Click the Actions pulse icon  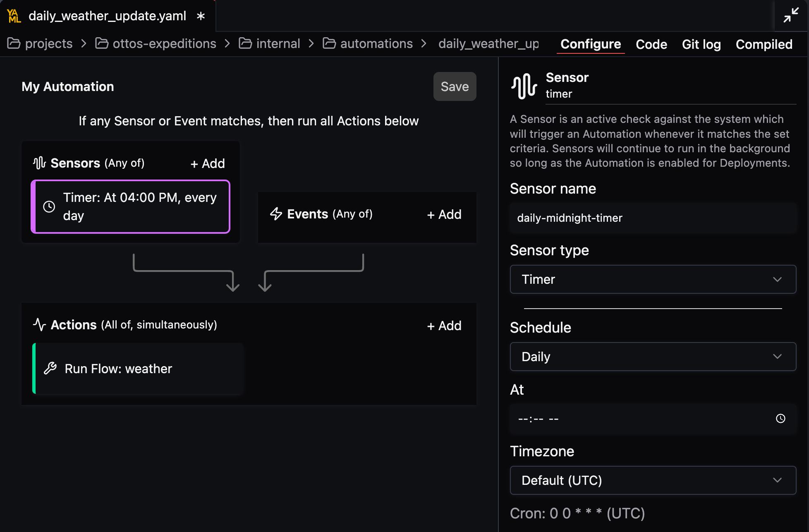point(39,325)
